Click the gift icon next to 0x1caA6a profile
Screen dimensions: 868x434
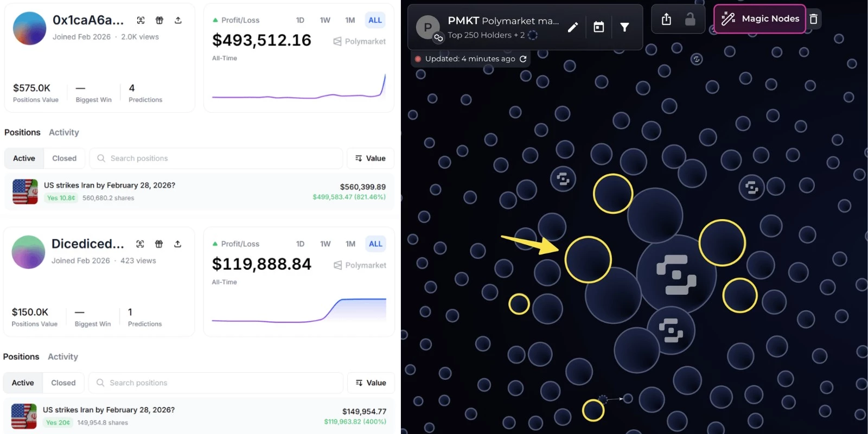[x=159, y=20]
